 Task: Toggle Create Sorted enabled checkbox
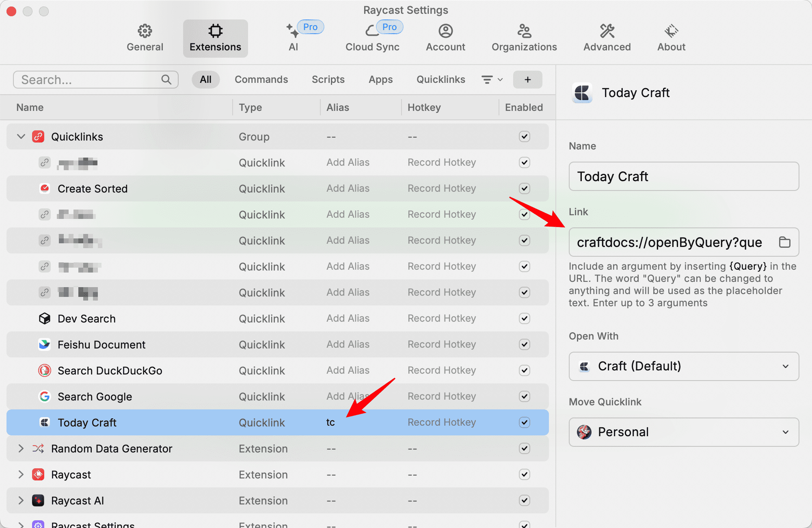pyautogui.click(x=525, y=188)
